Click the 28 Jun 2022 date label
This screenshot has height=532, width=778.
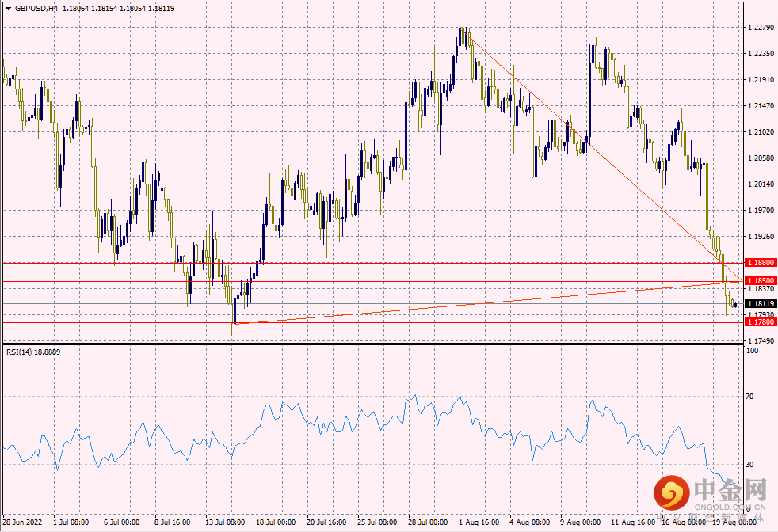22,522
